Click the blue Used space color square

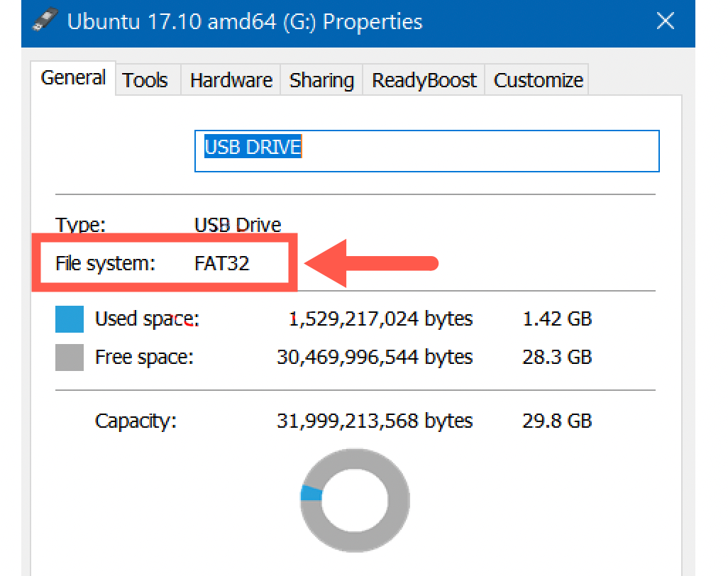pyautogui.click(x=69, y=319)
